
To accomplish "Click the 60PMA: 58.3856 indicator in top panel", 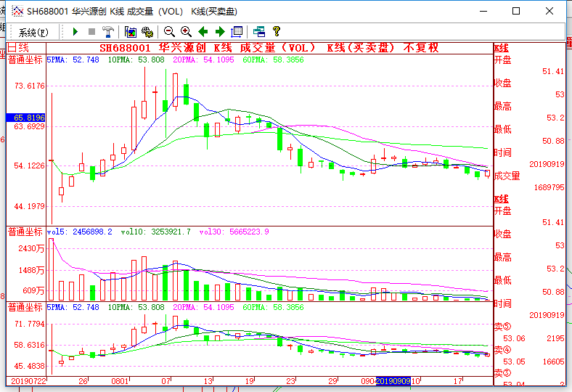I will pos(273,60).
